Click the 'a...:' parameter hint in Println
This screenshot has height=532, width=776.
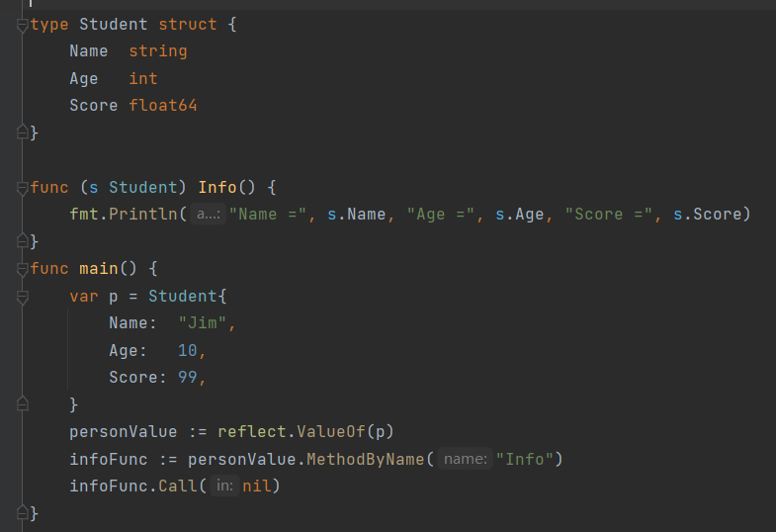(x=209, y=214)
